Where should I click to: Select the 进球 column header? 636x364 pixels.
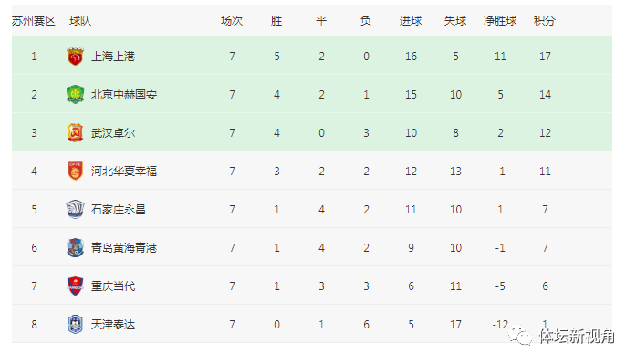click(x=411, y=21)
